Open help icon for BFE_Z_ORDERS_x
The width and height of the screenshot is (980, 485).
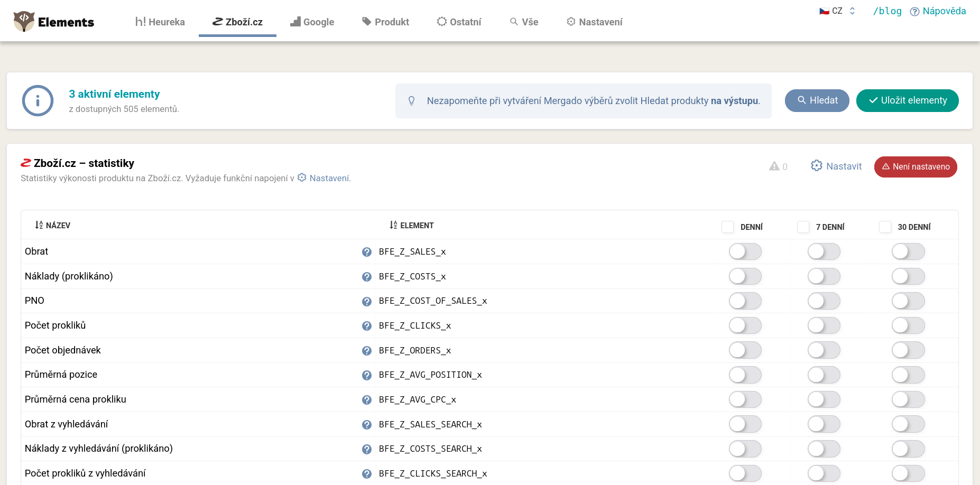pos(367,351)
